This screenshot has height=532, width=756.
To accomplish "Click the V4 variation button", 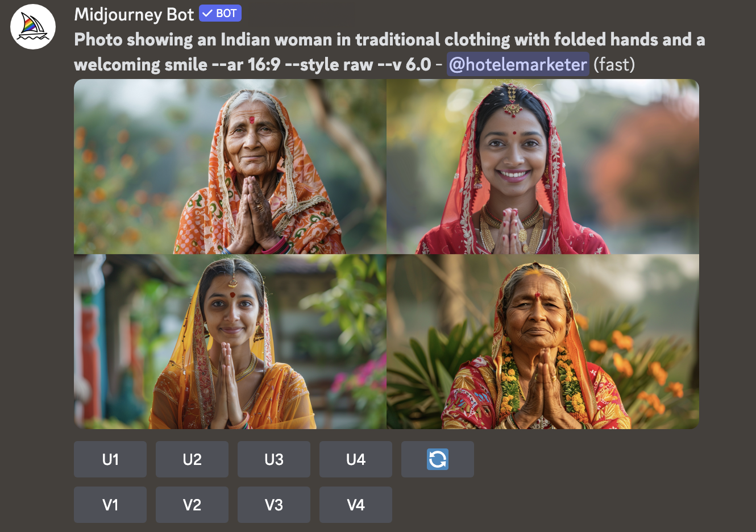I will [x=356, y=505].
